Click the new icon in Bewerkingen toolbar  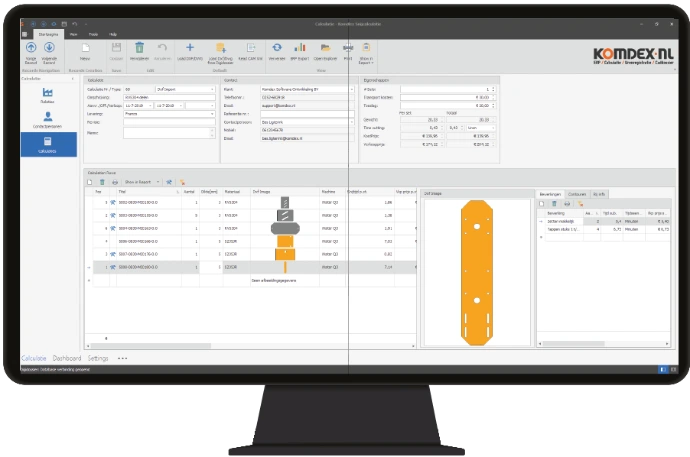[x=542, y=204]
